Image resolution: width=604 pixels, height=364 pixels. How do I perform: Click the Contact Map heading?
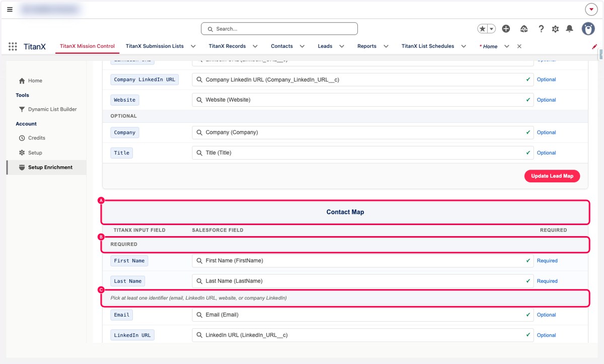coord(345,212)
